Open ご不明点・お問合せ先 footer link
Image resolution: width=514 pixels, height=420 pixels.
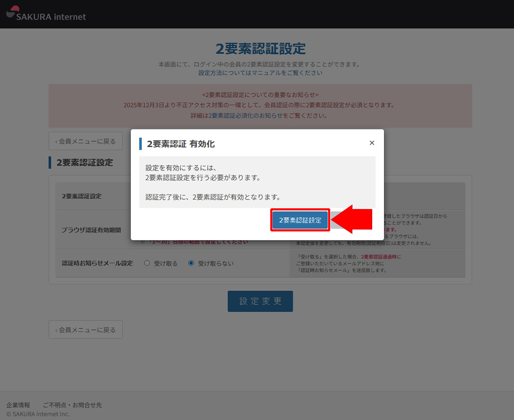(x=72, y=405)
